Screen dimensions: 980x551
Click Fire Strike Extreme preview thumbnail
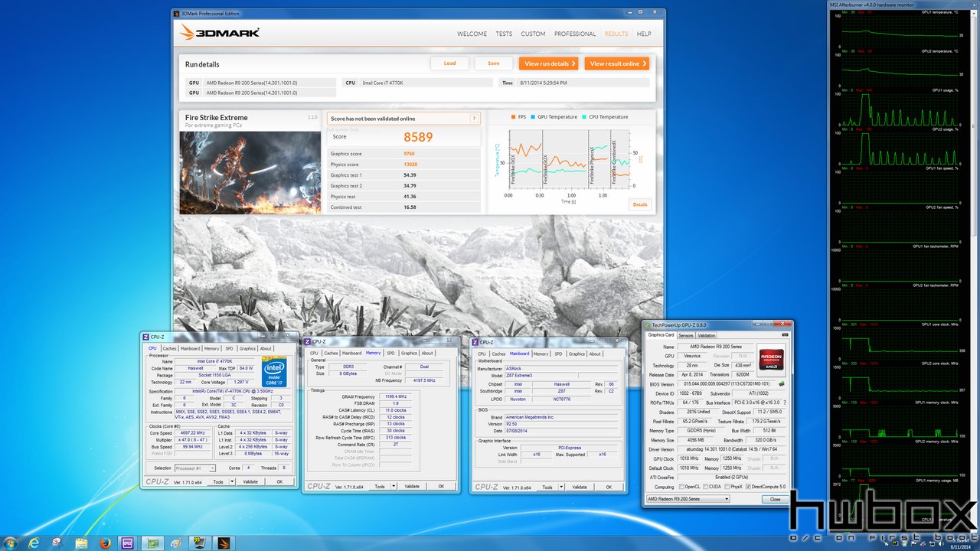click(250, 172)
